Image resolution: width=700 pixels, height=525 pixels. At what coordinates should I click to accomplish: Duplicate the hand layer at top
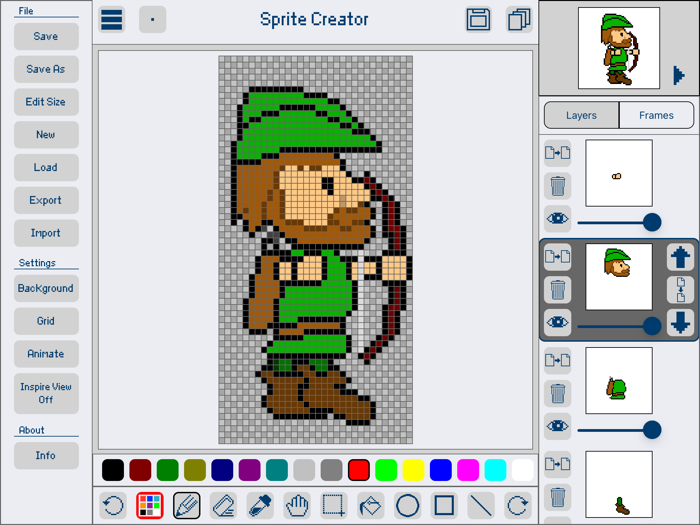[558, 153]
